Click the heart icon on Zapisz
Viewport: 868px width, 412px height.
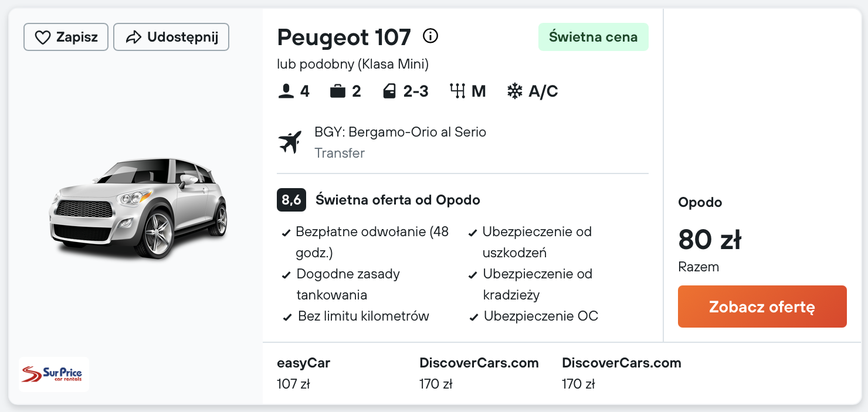pos(43,38)
